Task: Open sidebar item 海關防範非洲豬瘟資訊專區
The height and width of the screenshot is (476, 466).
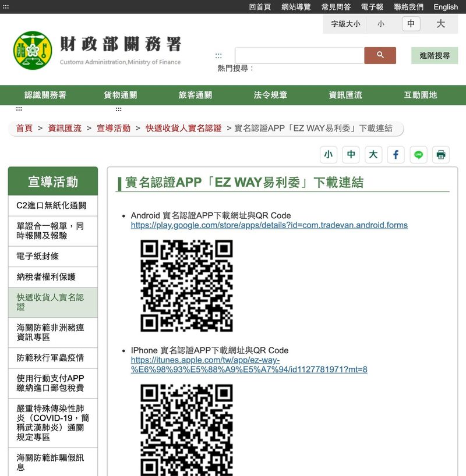Action: (x=53, y=332)
